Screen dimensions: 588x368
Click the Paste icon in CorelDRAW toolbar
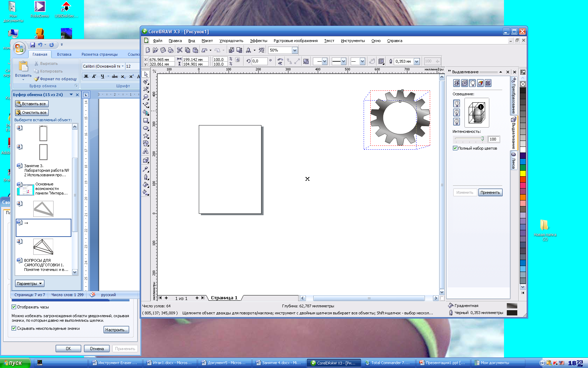[195, 50]
